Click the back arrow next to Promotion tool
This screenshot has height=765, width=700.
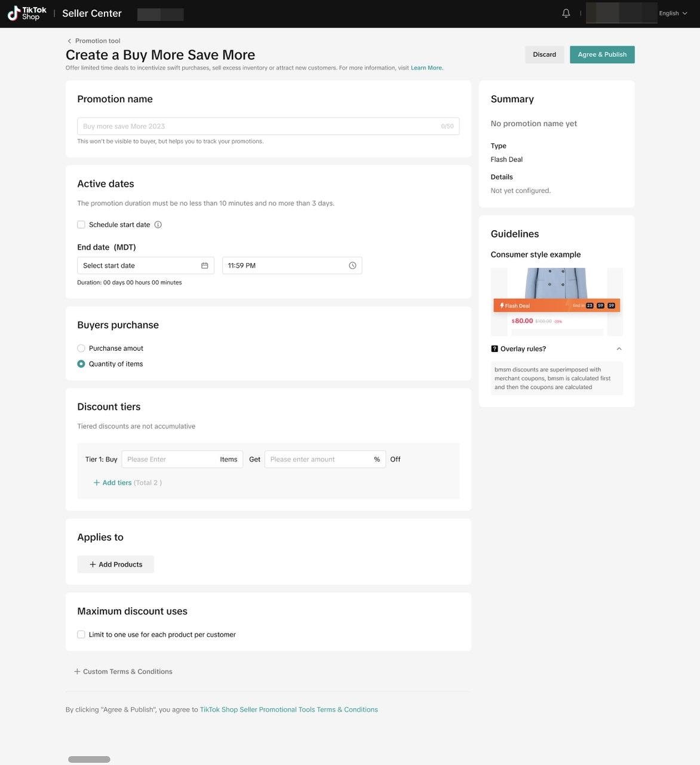pos(69,41)
